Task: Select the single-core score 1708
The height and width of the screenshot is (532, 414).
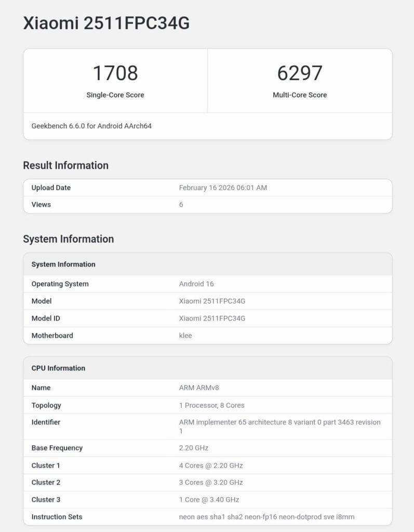Action: (x=115, y=73)
